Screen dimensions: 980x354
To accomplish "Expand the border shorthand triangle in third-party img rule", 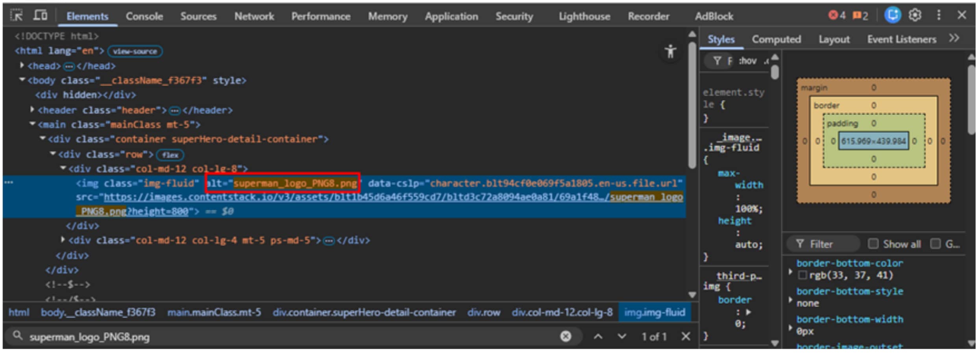I will 748,312.
